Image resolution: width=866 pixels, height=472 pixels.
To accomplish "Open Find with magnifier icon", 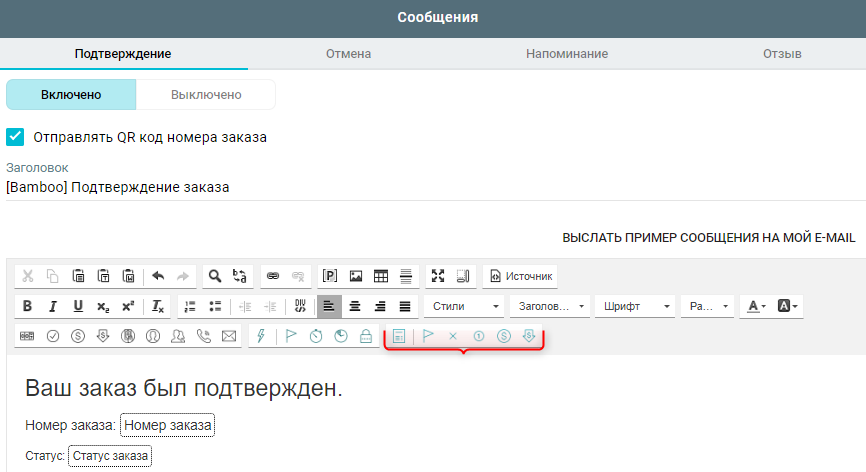I will pos(214,276).
